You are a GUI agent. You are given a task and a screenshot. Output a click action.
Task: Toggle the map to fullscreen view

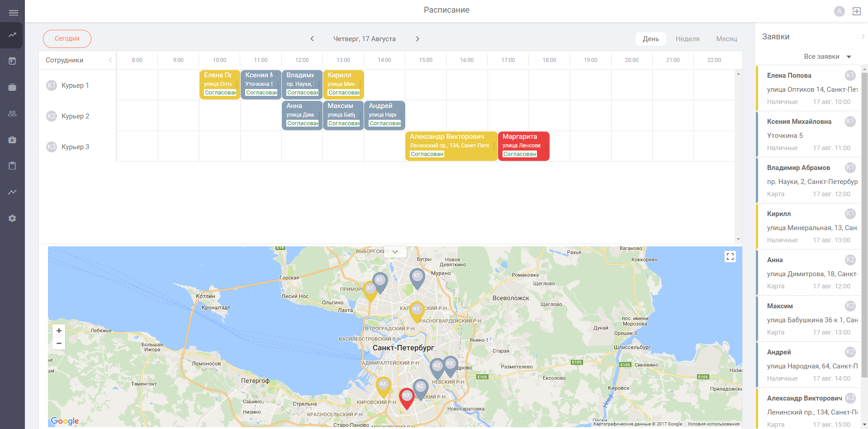pos(730,257)
